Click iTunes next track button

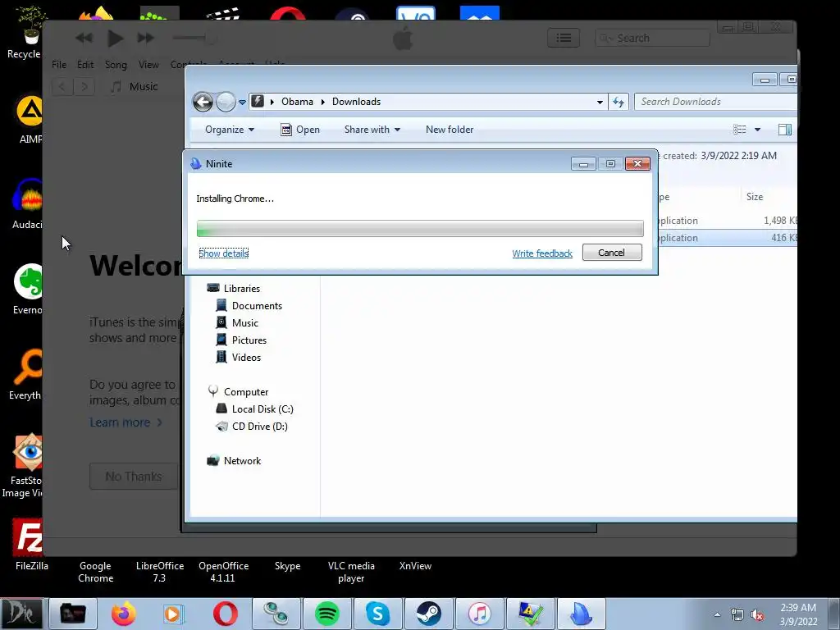pyautogui.click(x=145, y=38)
